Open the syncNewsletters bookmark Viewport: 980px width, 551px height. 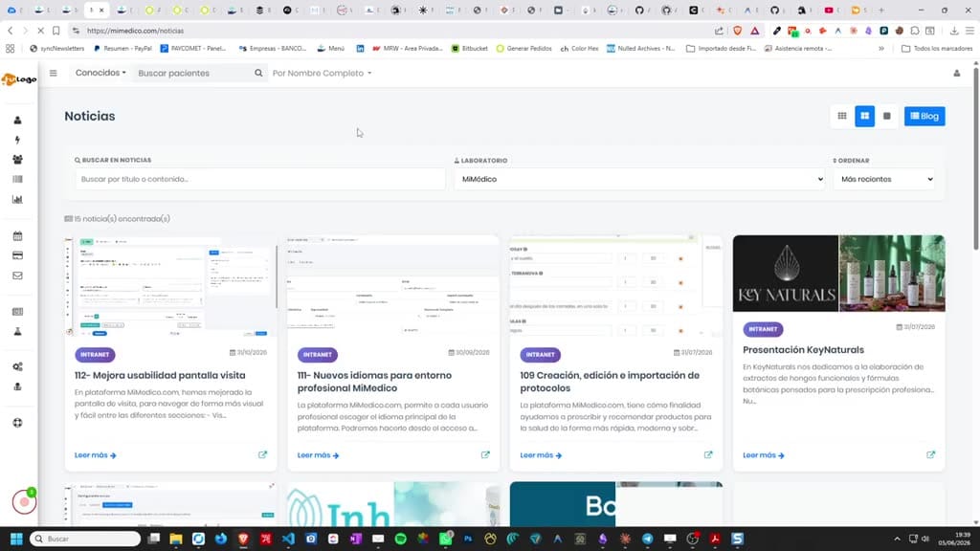[x=56, y=48]
